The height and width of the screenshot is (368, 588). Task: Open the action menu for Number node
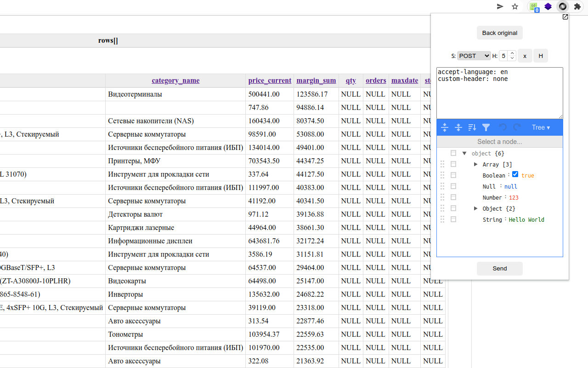coord(453,197)
